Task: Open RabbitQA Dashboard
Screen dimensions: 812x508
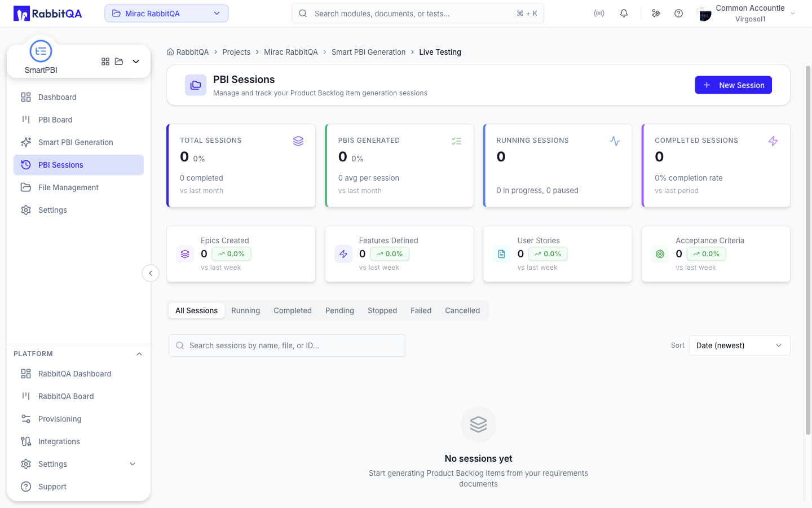Action: [78, 374]
